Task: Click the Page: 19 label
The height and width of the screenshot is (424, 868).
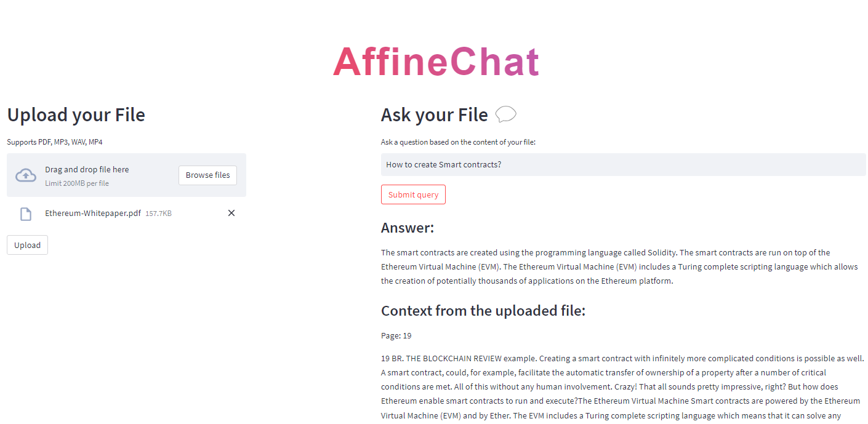Action: point(396,335)
